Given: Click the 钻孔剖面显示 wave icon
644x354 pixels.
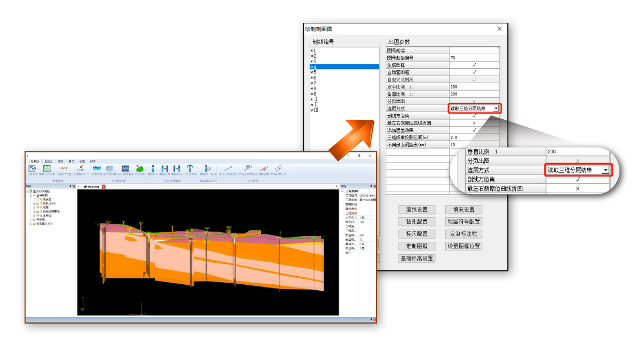Looking at the screenshot, I should click(x=125, y=168).
